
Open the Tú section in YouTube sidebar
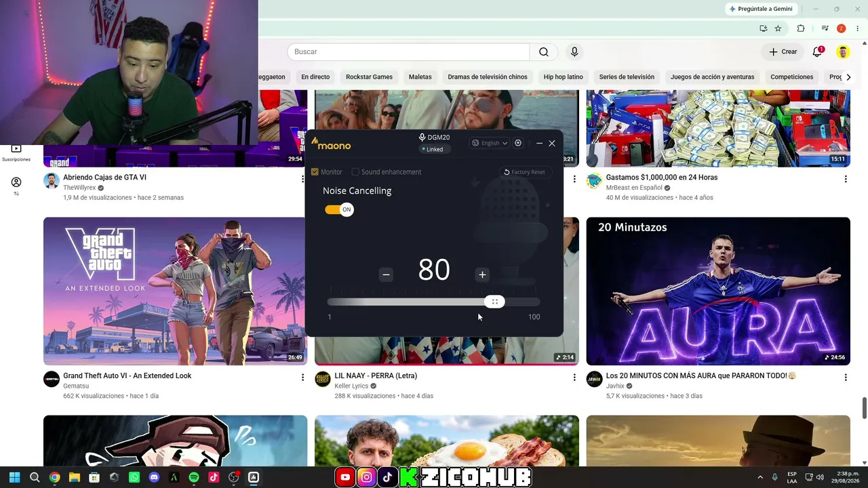(16, 186)
